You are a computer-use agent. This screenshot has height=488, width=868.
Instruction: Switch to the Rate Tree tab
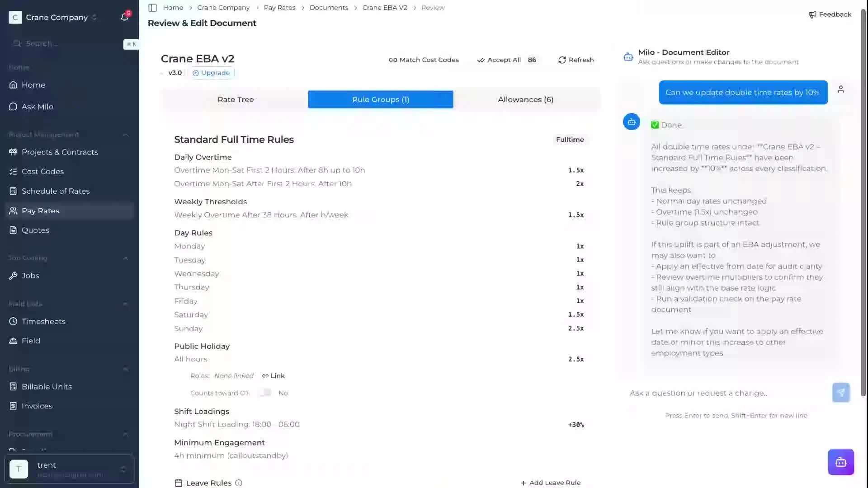tap(235, 99)
